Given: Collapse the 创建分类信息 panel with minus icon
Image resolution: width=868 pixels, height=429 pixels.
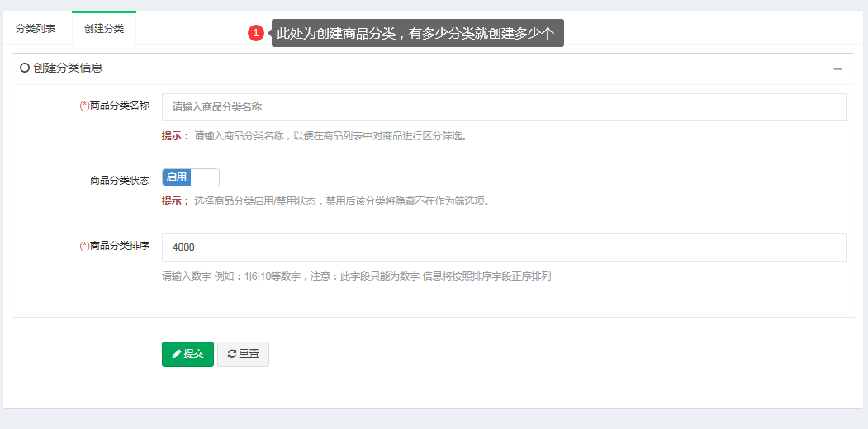Looking at the screenshot, I should [837, 68].
